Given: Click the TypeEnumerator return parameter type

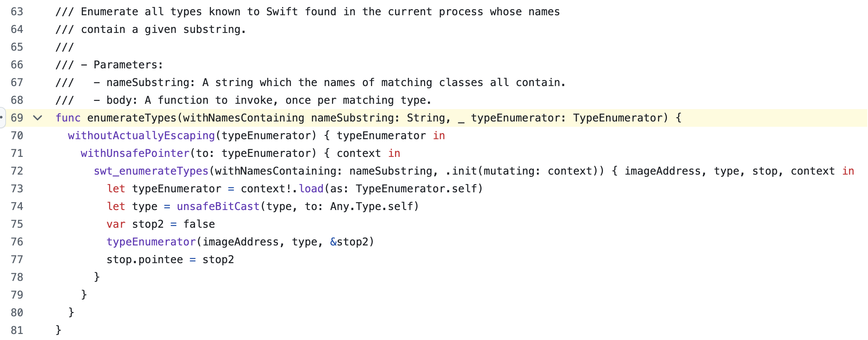Looking at the screenshot, I should click(x=618, y=118).
